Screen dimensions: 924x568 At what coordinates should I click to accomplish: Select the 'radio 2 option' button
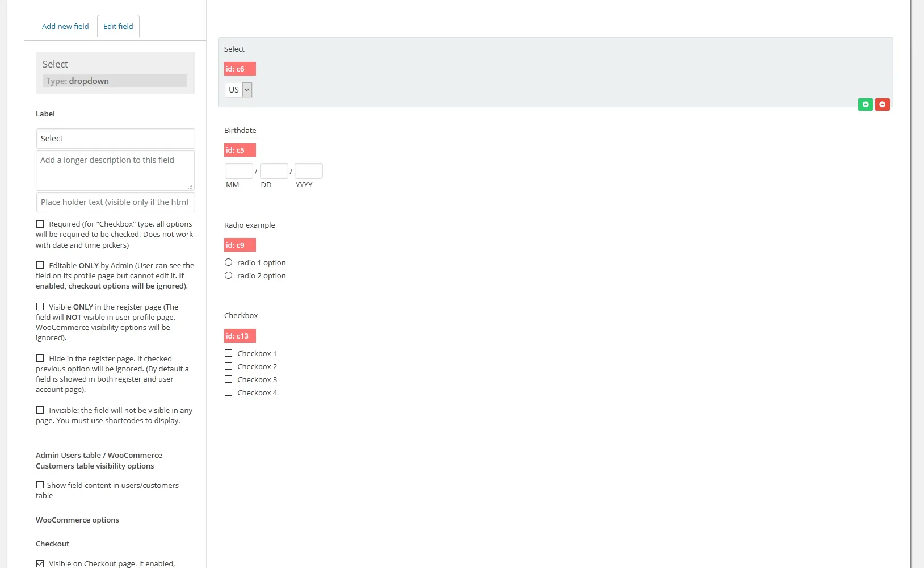229,275
